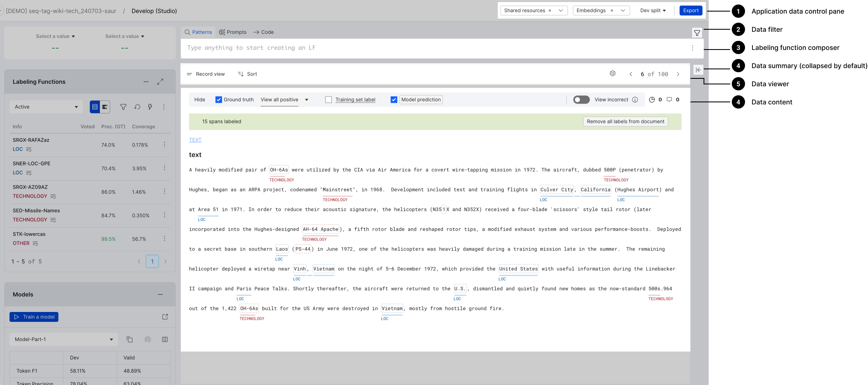Go to LF list page 1

152,261
